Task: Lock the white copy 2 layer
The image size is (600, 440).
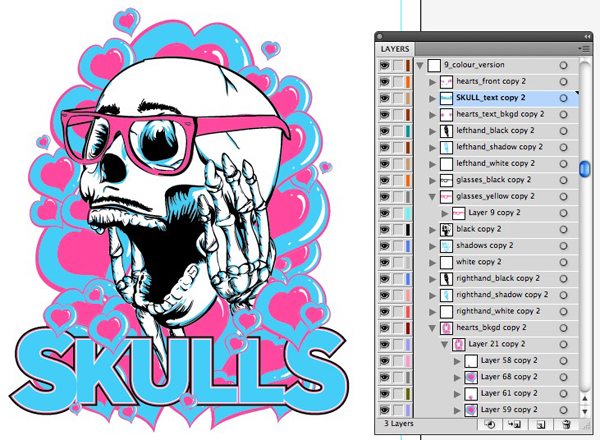Action: (x=398, y=262)
